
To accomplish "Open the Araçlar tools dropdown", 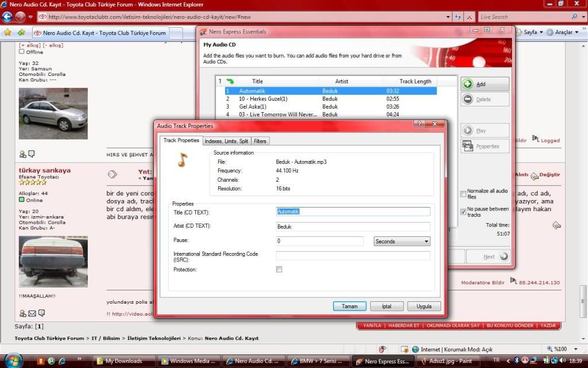I will click(563, 32).
